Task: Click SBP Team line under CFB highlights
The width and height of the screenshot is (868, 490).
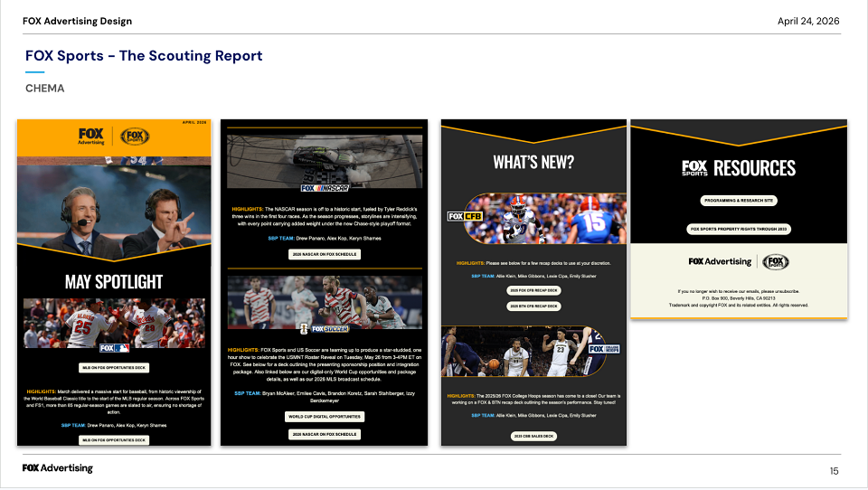Action: click(533, 277)
